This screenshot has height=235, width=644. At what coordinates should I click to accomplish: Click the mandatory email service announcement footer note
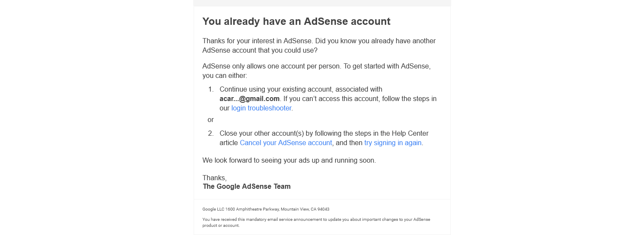(316, 222)
